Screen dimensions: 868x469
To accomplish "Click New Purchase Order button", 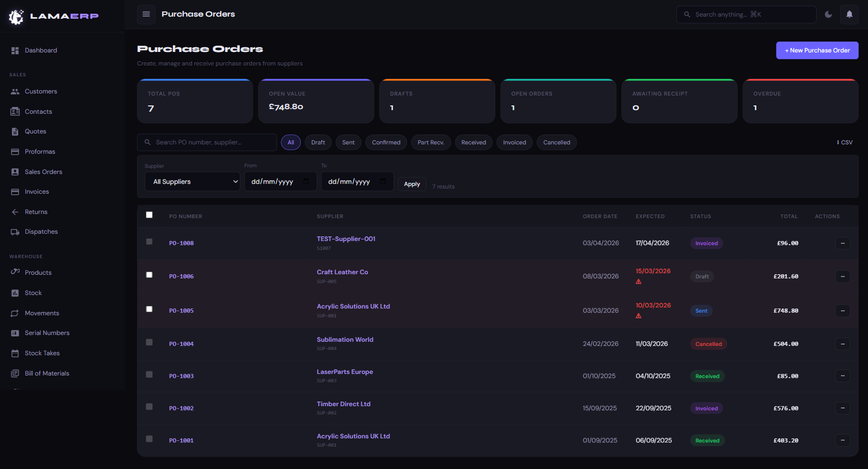I will pos(817,50).
